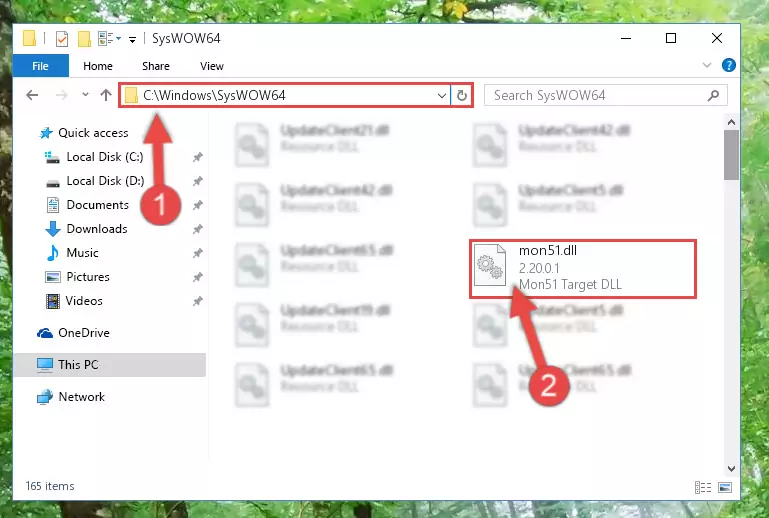Open Documents in the sidebar
Image resolution: width=769 pixels, height=518 pixels.
point(98,205)
